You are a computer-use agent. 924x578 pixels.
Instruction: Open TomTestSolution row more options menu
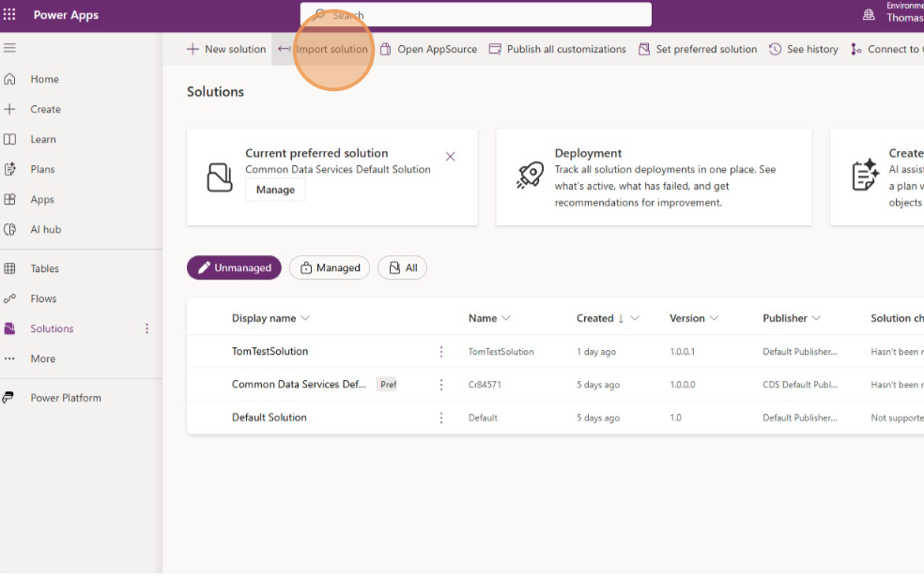[x=441, y=351]
